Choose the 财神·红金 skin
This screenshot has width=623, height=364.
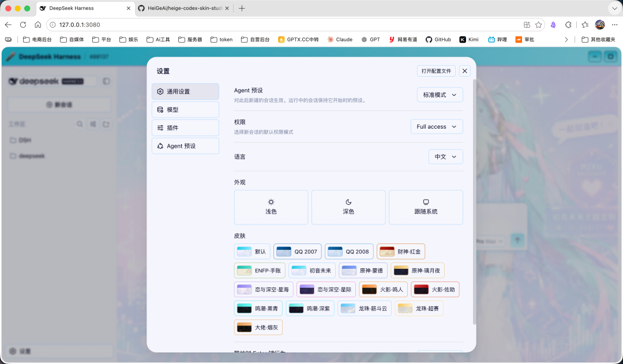click(x=401, y=252)
